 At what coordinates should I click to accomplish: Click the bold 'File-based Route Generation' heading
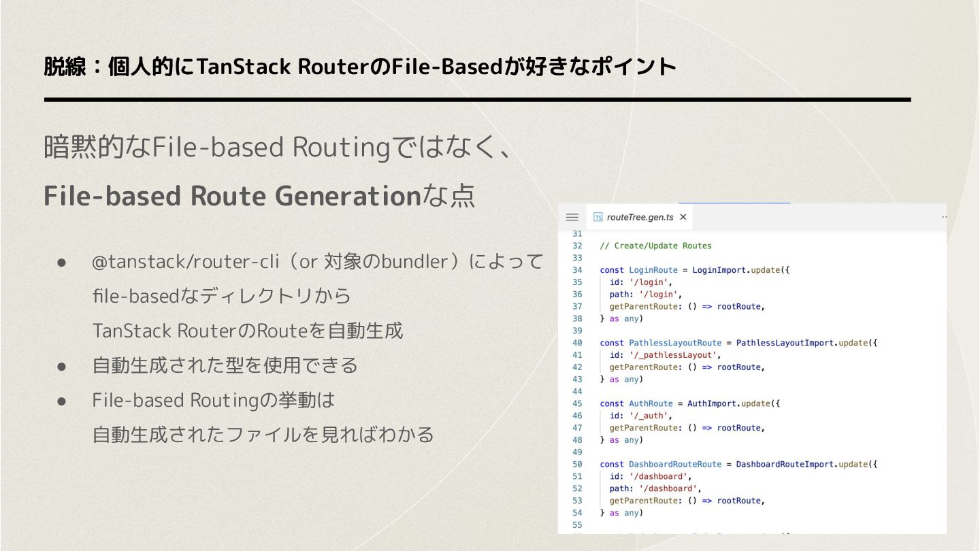point(231,196)
